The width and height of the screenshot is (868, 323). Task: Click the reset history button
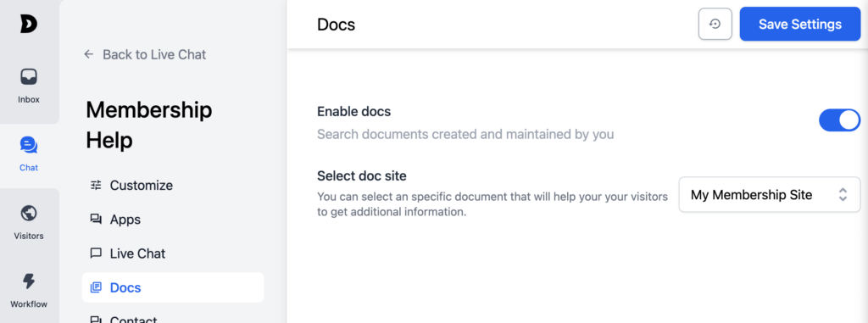point(715,25)
